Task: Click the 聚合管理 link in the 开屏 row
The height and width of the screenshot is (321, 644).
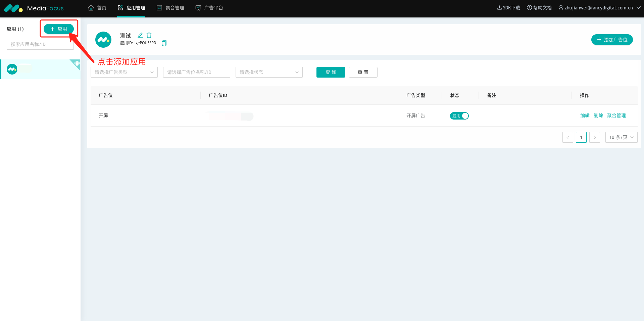Action: (x=616, y=116)
